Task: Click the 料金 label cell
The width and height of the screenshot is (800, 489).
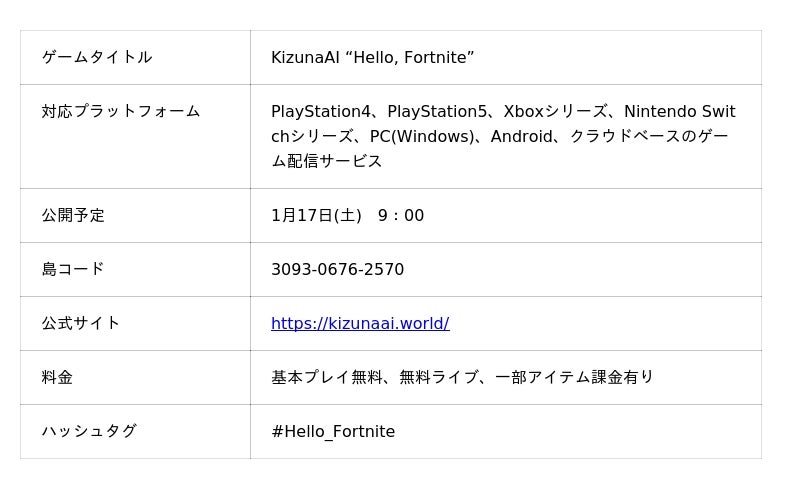Action: click(x=57, y=377)
